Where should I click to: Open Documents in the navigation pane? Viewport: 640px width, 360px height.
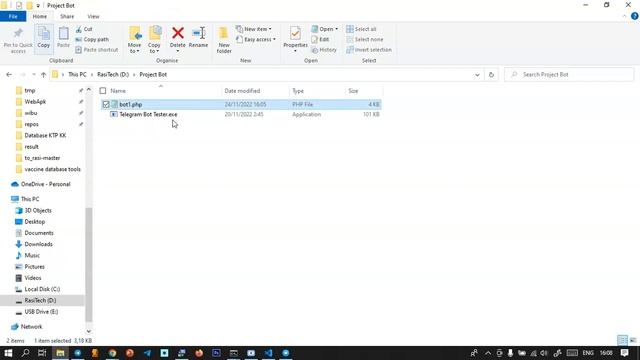coord(39,233)
